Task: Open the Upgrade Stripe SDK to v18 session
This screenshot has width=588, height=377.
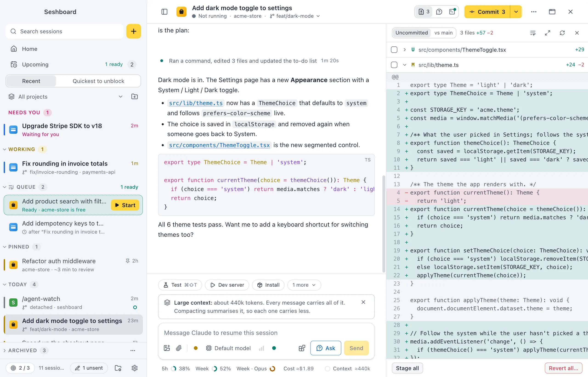Action: 73,129
